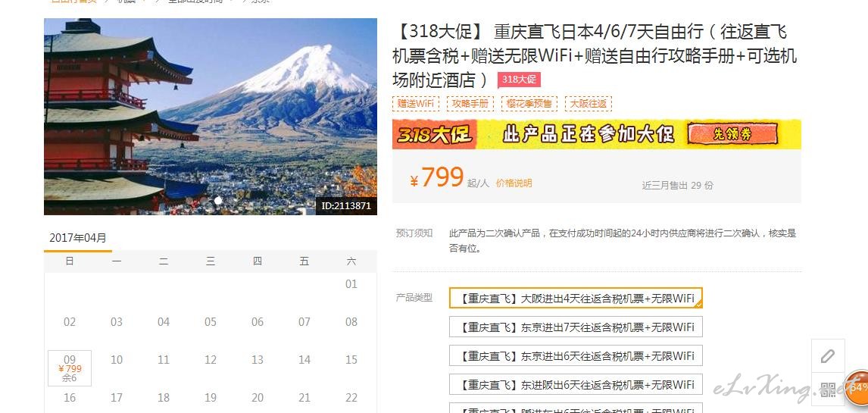Image resolution: width=868 pixels, height=413 pixels.
Task: Click calendar date 15
Action: [x=351, y=360]
